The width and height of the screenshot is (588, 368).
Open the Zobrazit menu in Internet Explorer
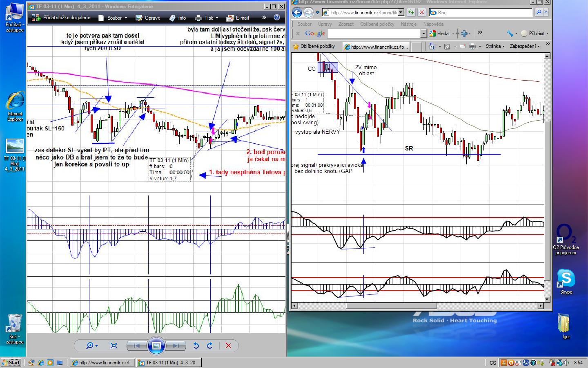pyautogui.click(x=346, y=24)
